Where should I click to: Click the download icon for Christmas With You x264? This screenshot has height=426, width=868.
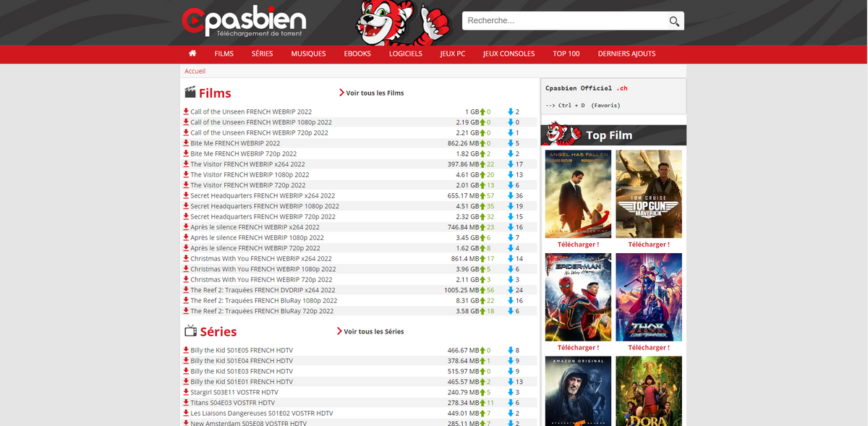pyautogui.click(x=186, y=259)
